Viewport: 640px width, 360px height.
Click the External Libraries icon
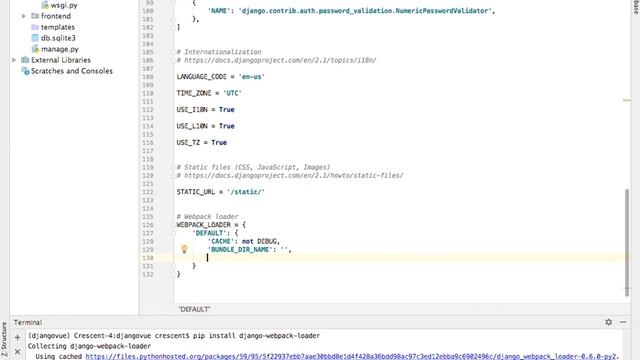point(25,60)
